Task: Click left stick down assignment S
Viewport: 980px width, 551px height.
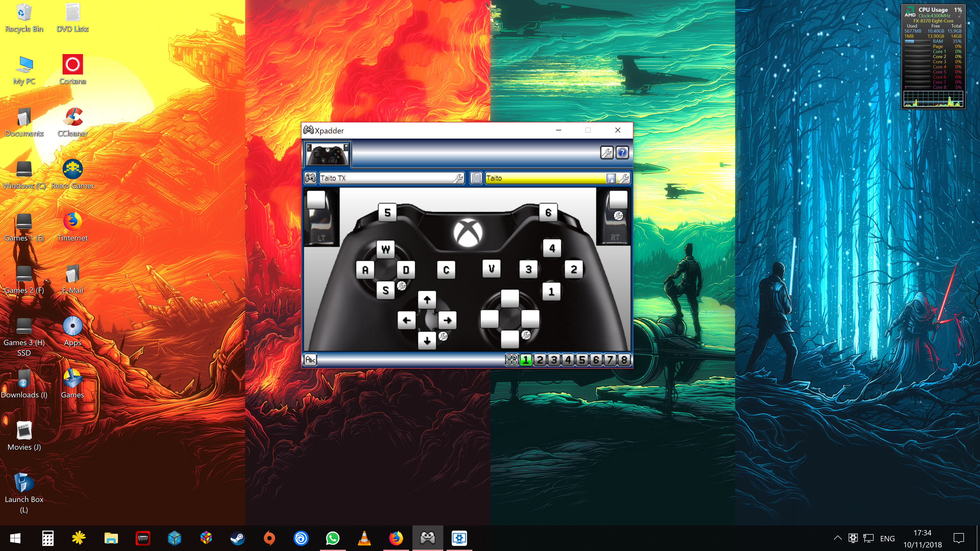Action: pyautogui.click(x=385, y=290)
